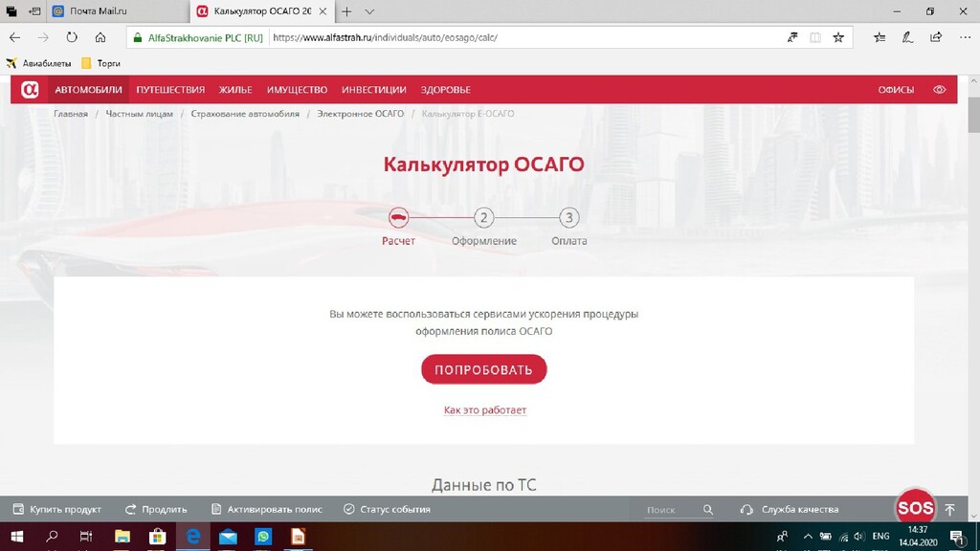Open the Торги bookmarks folder
980x551 pixels.
click(100, 63)
